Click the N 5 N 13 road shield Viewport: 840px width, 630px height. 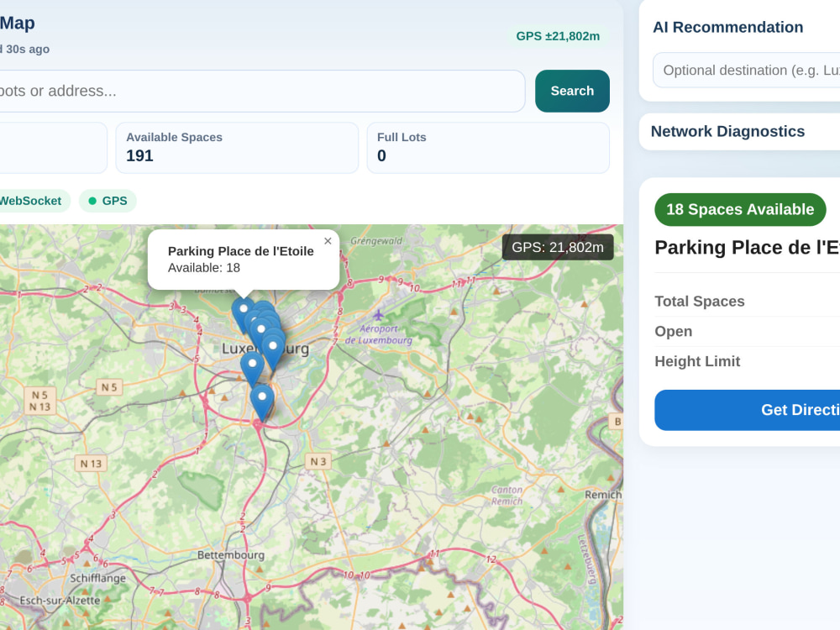click(x=40, y=401)
